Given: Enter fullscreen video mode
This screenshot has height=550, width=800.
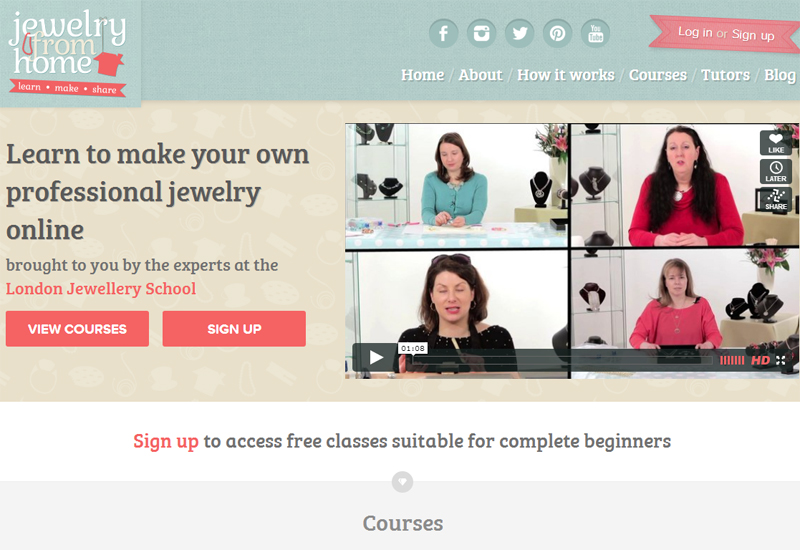Looking at the screenshot, I should pyautogui.click(x=781, y=360).
